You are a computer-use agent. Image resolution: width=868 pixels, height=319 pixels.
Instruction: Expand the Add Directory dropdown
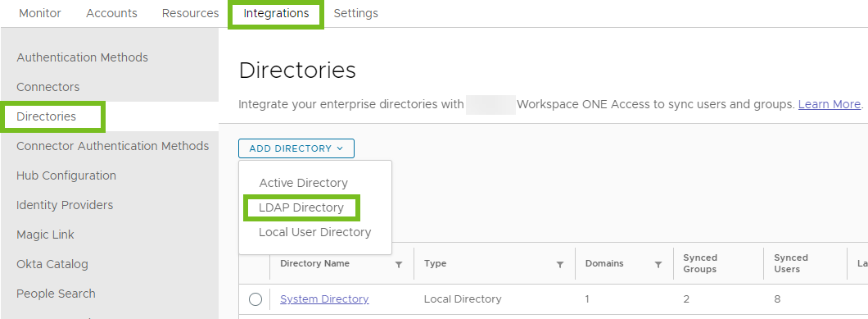click(x=296, y=148)
